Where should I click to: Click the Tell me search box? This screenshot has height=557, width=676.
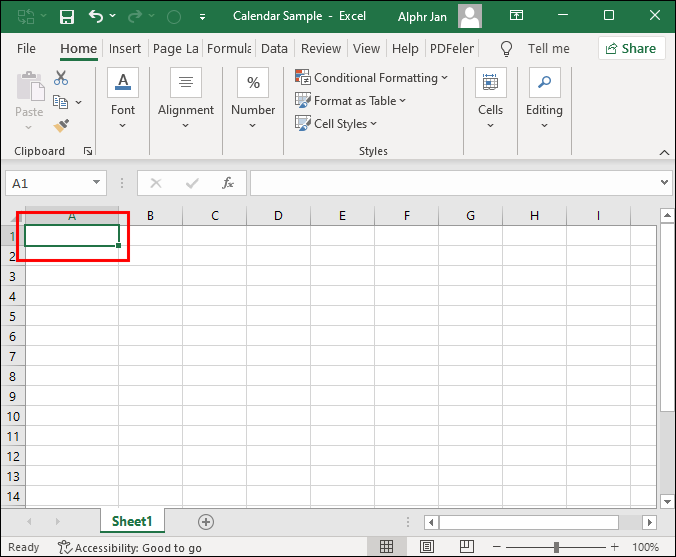coord(548,48)
